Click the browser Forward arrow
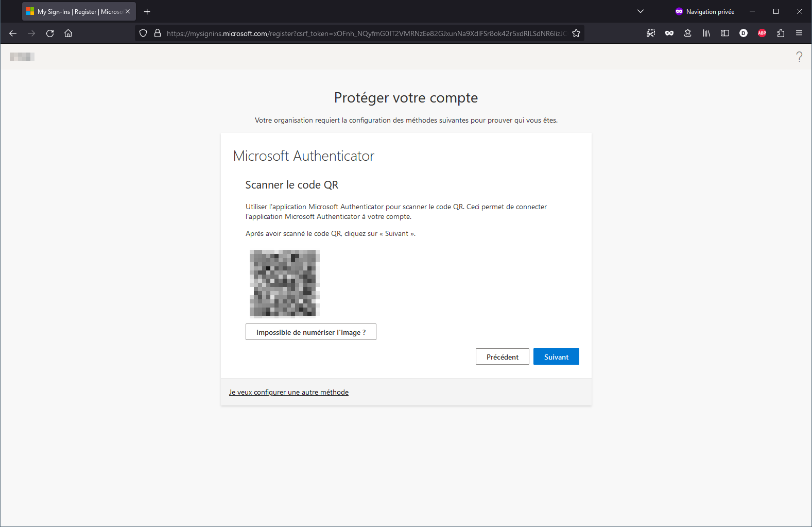The height and width of the screenshot is (527, 812). (x=31, y=33)
